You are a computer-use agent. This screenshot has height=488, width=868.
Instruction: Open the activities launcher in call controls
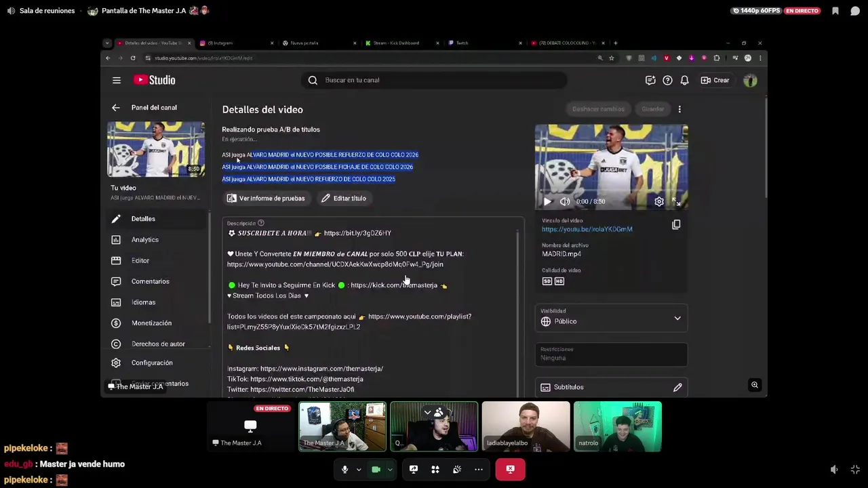(435, 469)
